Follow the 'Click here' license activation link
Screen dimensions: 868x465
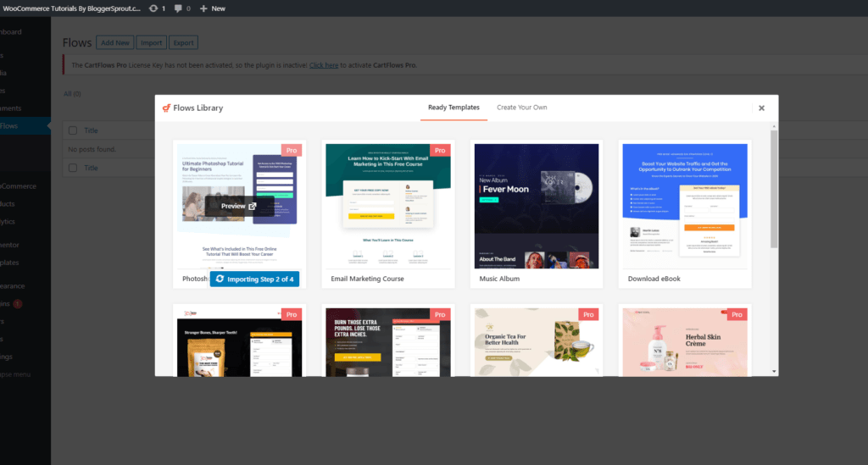(x=324, y=65)
